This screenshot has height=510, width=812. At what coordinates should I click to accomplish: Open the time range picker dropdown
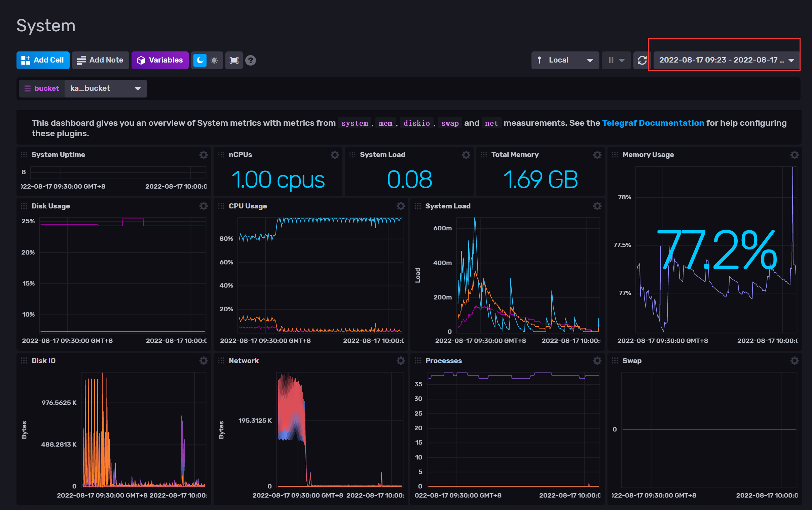point(726,60)
